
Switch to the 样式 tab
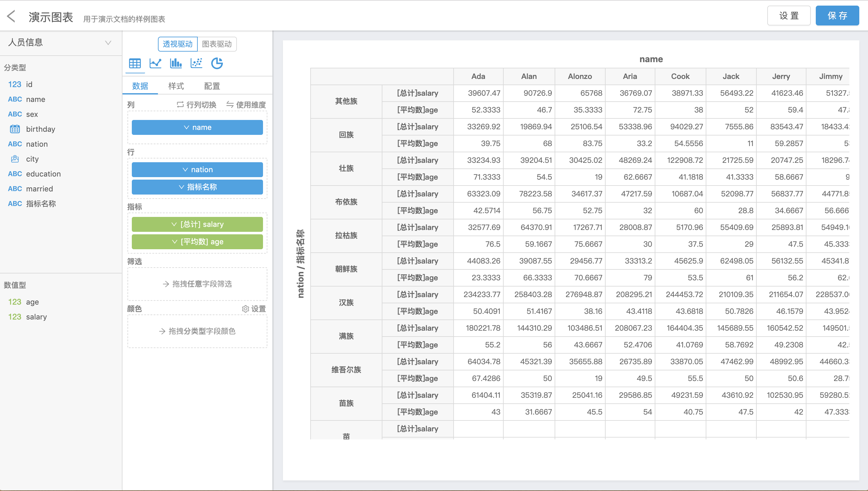coord(176,86)
